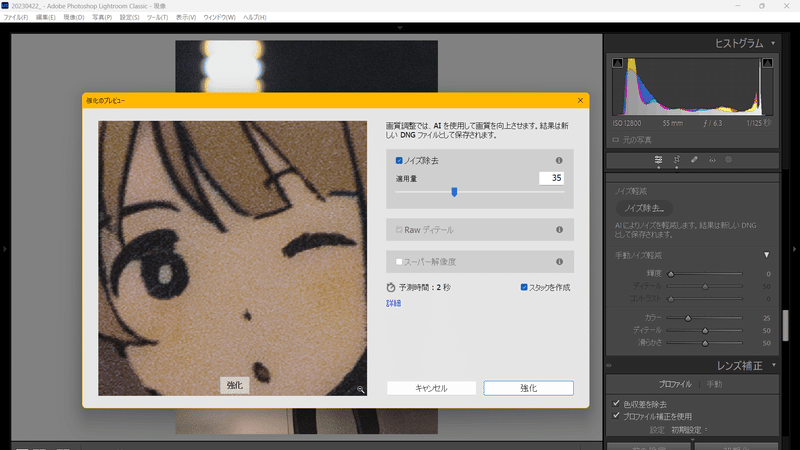This screenshot has width=800, height=450.
Task: Click the Lightroom Classic app icon in title bar
Action: point(5,6)
